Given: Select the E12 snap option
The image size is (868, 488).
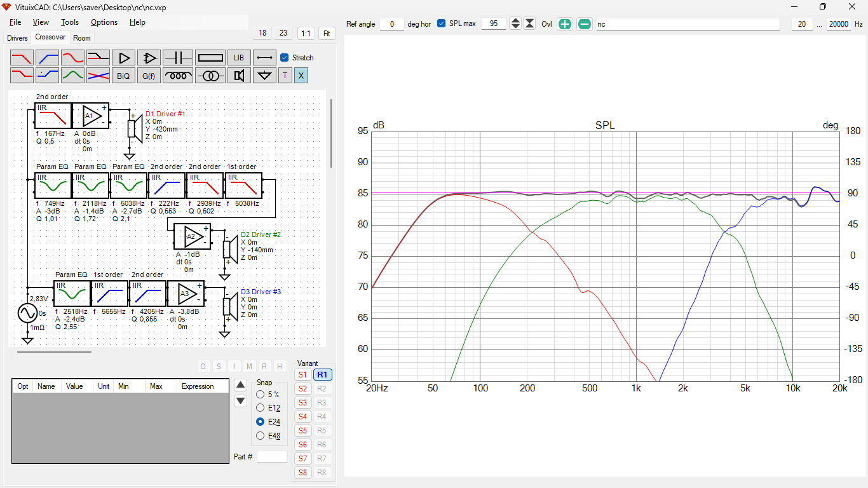Looking at the screenshot, I should pyautogui.click(x=260, y=408).
